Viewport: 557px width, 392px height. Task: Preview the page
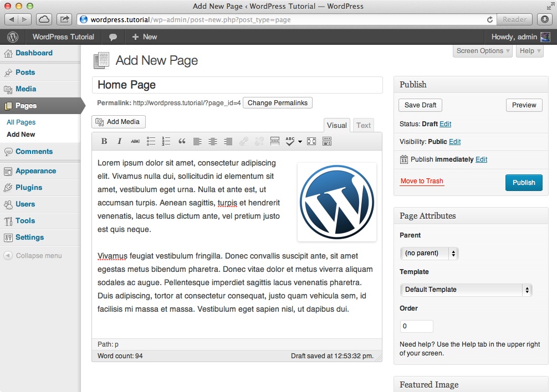point(524,105)
